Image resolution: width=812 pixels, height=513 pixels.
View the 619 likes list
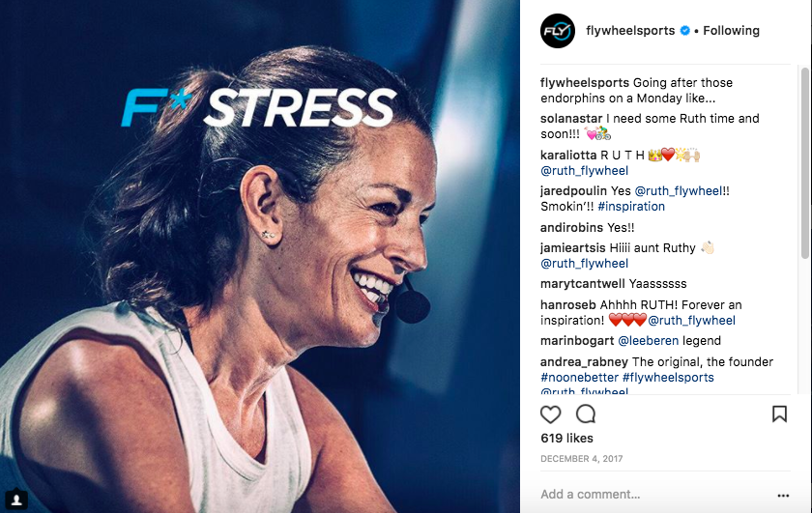click(x=566, y=438)
